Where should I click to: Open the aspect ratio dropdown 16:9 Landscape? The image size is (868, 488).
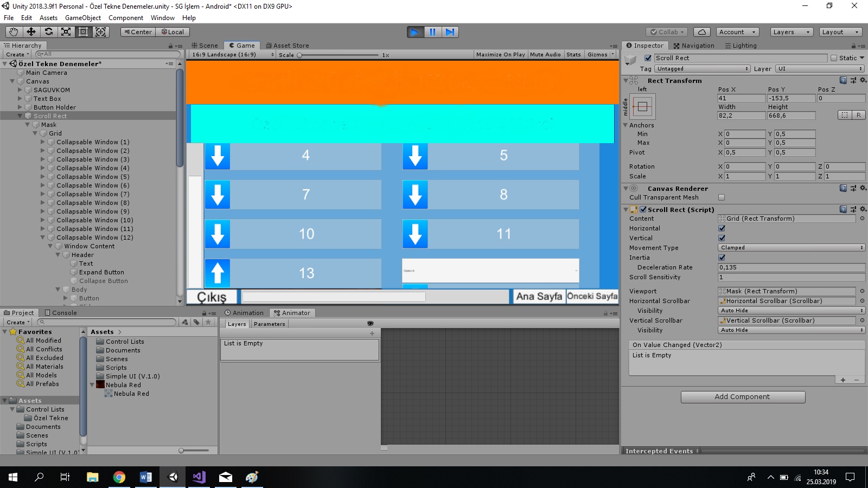pos(233,55)
